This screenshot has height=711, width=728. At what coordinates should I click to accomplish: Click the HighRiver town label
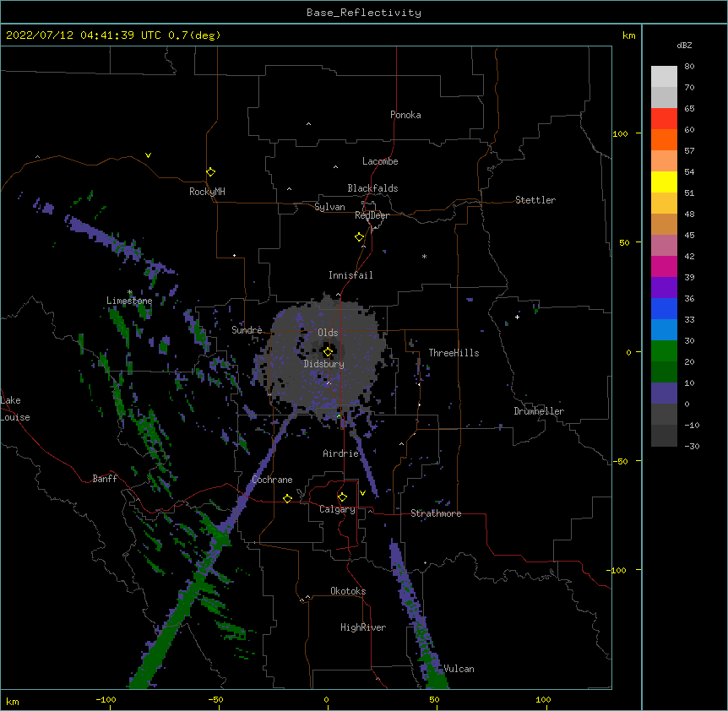tap(363, 627)
